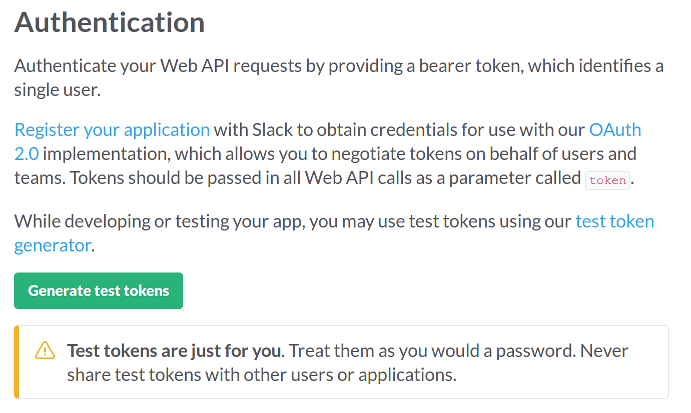The width and height of the screenshot is (691, 413).
Task: Open the Register your application link
Action: [112, 130]
